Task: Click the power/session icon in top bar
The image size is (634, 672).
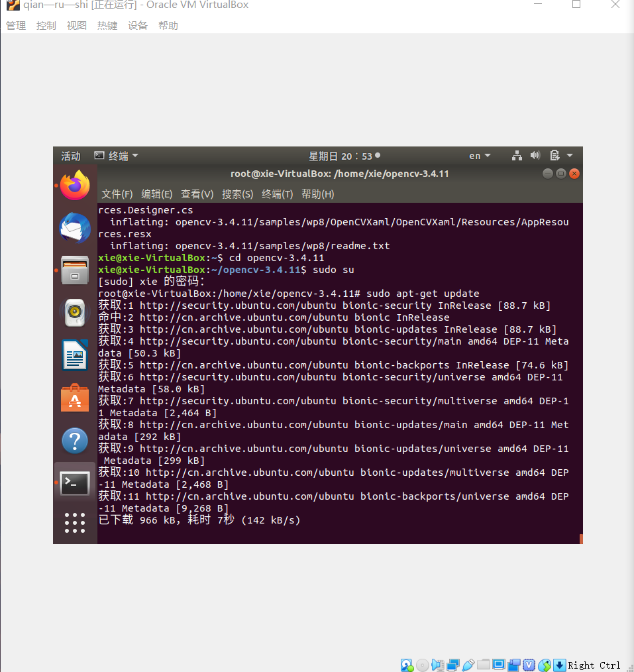Action: [x=555, y=156]
